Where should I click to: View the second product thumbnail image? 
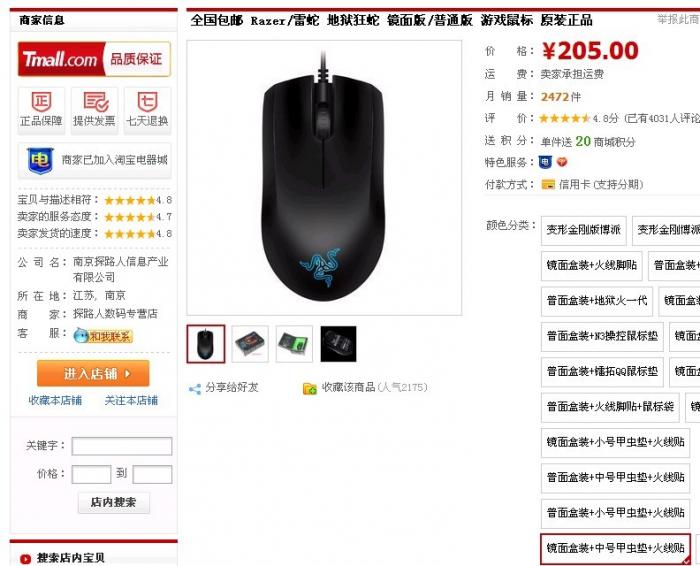tap(250, 344)
